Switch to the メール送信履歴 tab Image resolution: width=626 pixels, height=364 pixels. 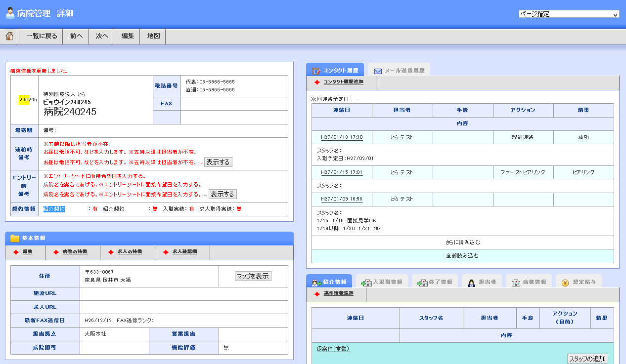399,70
